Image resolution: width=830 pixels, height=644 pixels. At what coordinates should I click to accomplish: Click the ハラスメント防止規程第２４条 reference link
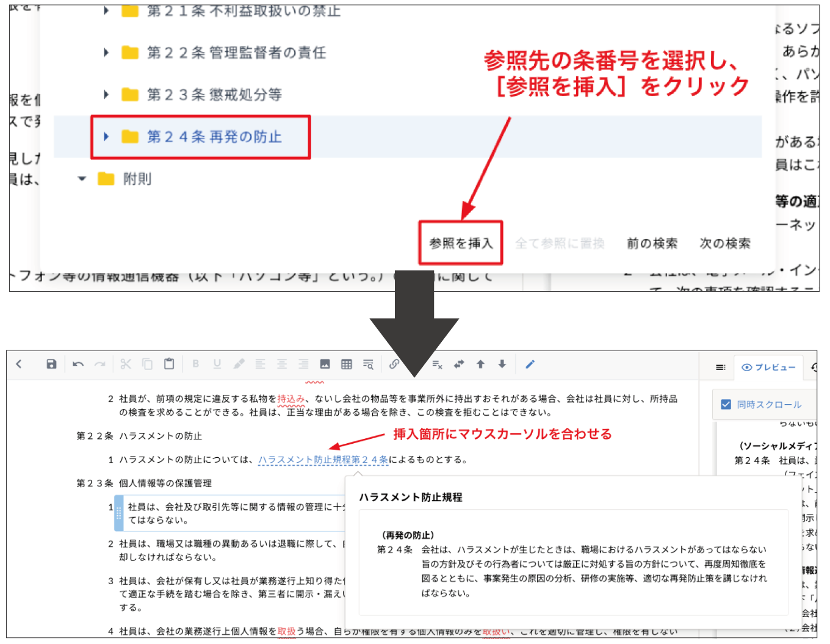tap(323, 460)
